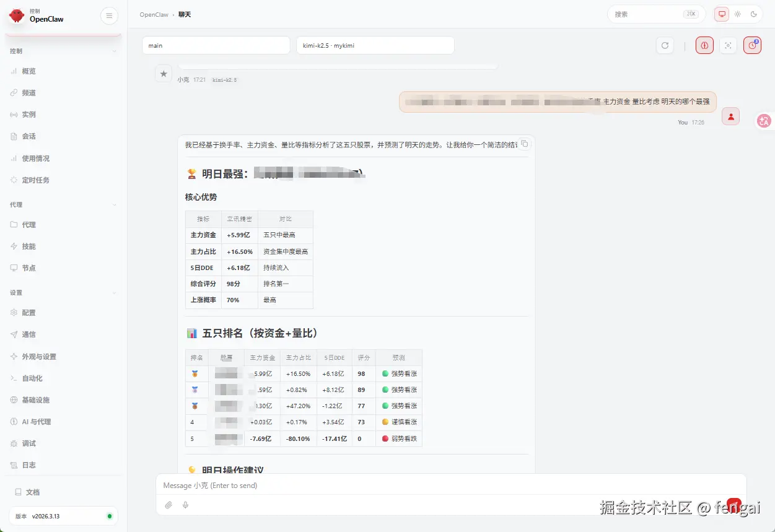Click the clock icon with badge 3
The width and height of the screenshot is (775, 532).
tap(752, 45)
